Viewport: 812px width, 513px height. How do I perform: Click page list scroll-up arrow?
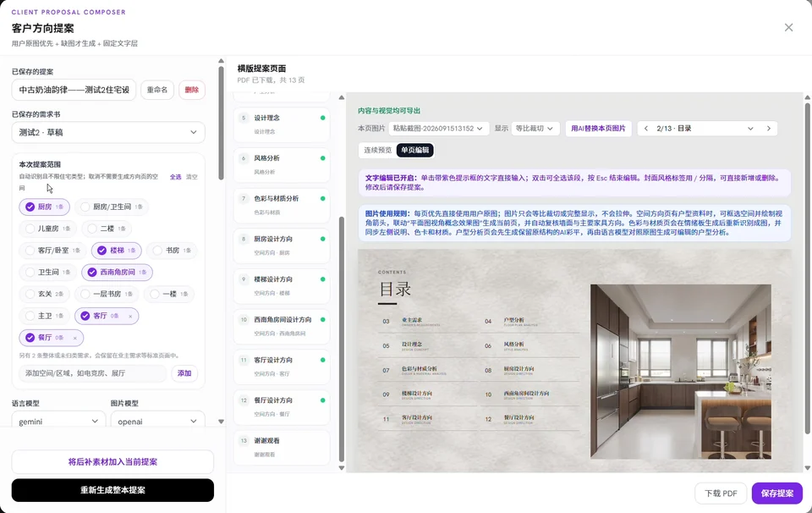[341, 97]
